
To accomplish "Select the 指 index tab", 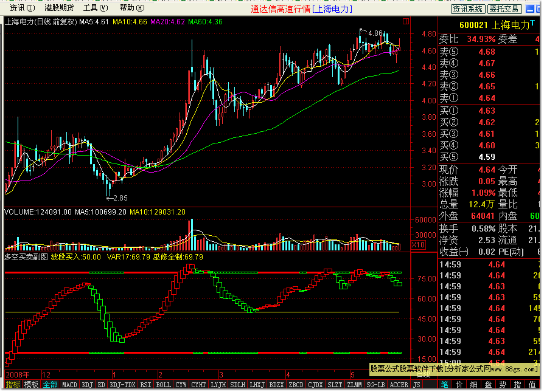I will coord(517,384).
